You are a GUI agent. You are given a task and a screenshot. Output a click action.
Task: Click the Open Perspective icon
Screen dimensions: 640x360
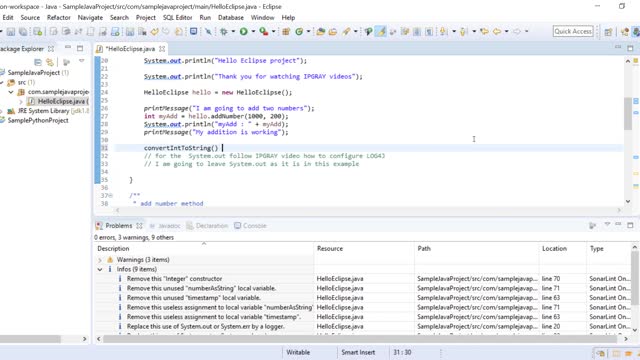(x=609, y=32)
